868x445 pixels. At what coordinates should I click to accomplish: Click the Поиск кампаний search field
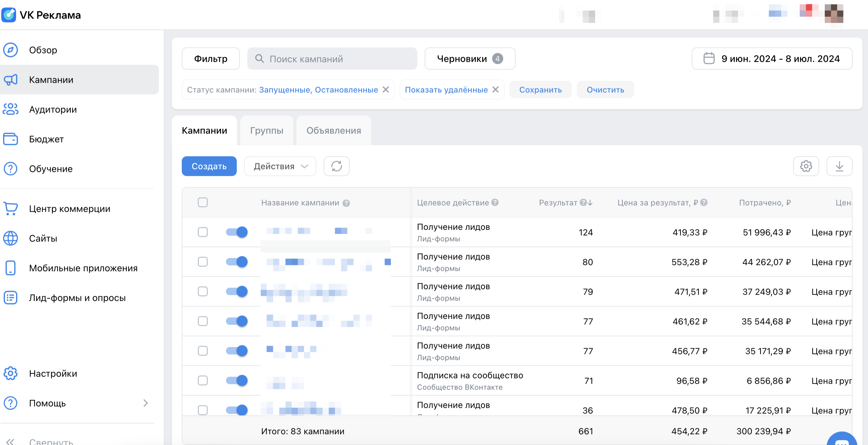click(x=332, y=58)
